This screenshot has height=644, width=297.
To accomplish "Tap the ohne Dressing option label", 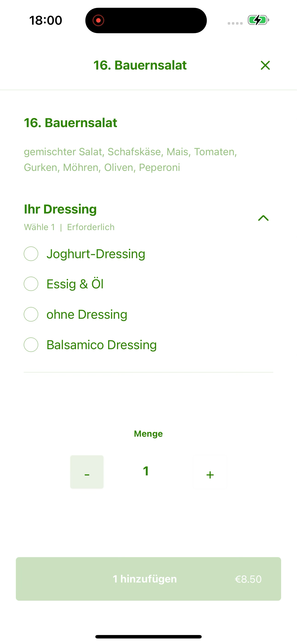I will point(87,314).
